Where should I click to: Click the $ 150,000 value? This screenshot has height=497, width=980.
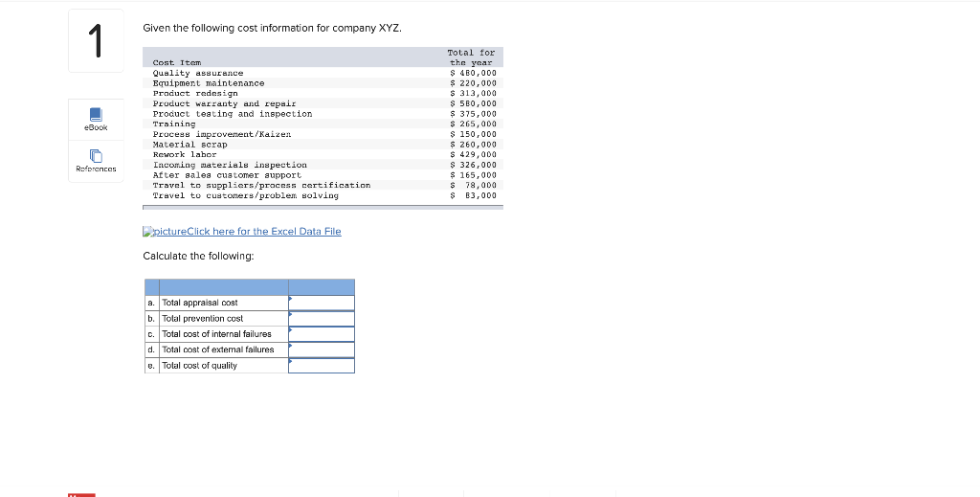(473, 134)
